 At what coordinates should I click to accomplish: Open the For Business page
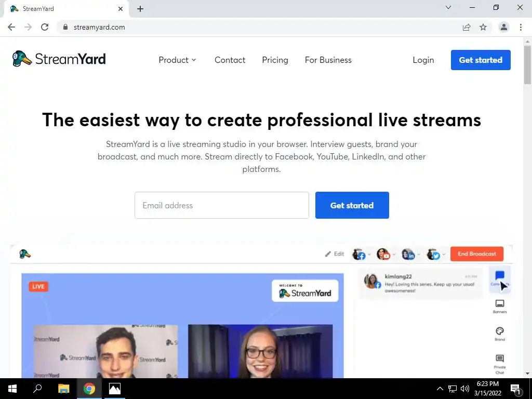click(x=328, y=60)
